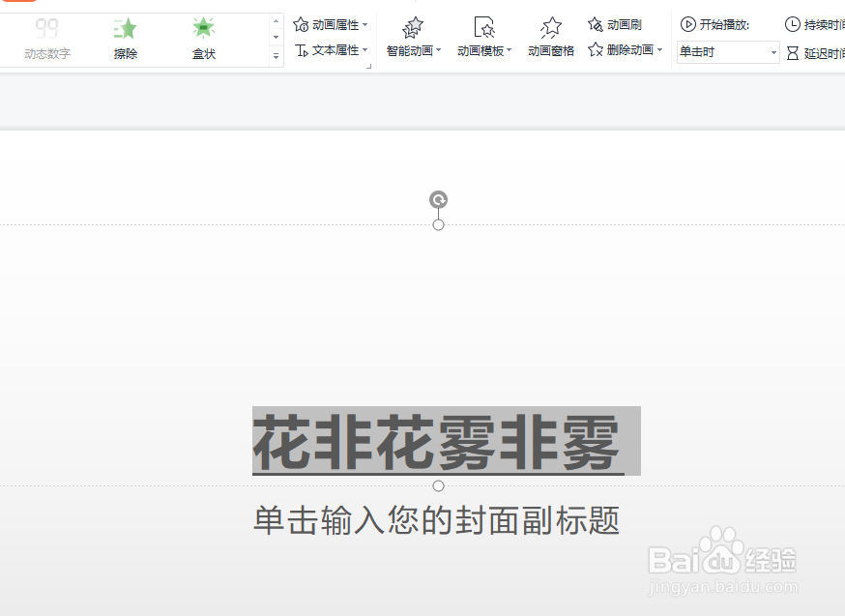
Task: Open 动画属性 dropdown
Action: (x=331, y=25)
